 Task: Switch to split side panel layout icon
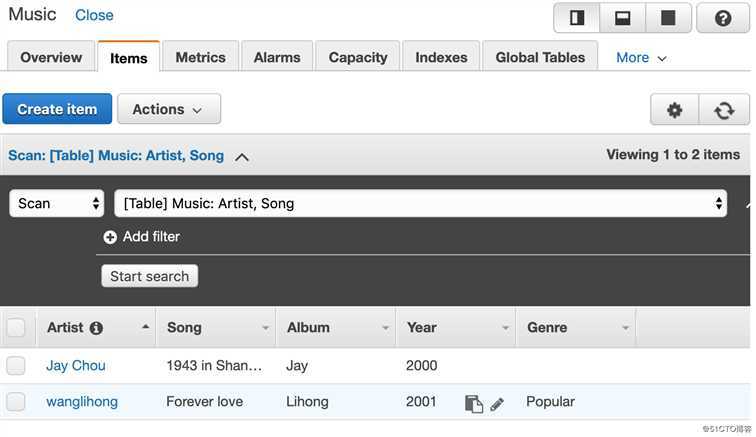577,18
